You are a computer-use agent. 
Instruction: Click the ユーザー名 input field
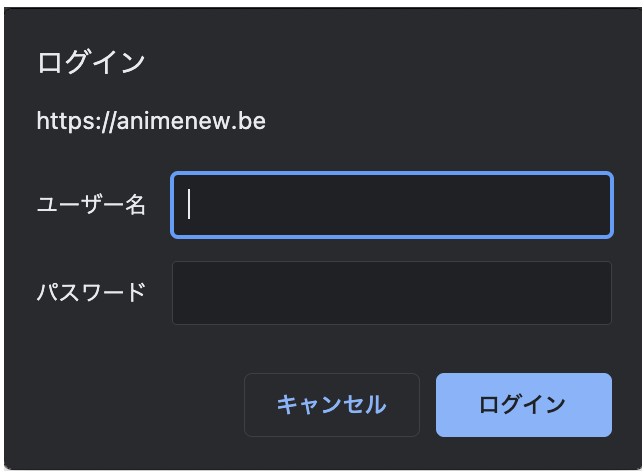(392, 205)
